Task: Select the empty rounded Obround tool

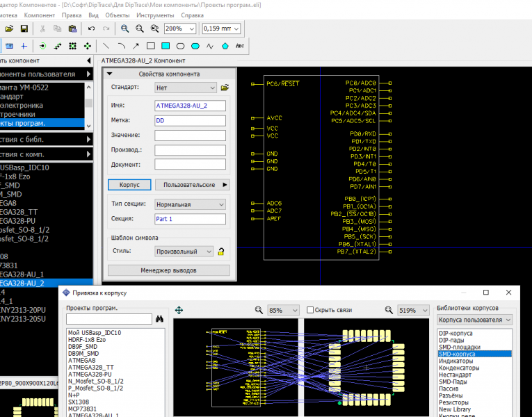Action: point(181,46)
